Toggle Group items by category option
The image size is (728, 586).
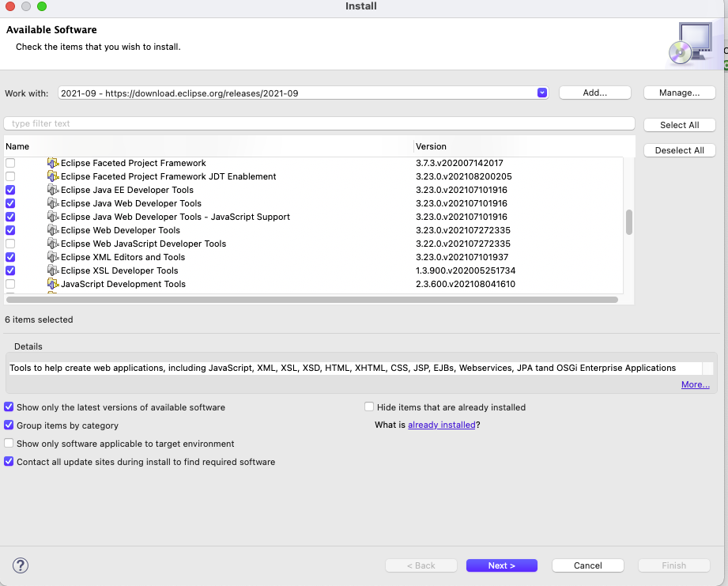pos(9,425)
